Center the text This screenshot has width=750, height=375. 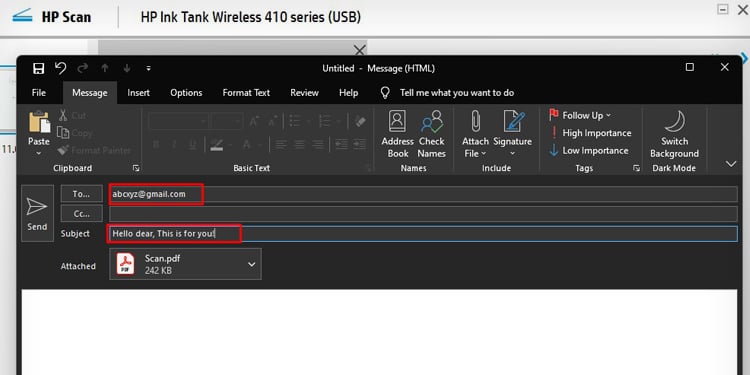(299, 144)
